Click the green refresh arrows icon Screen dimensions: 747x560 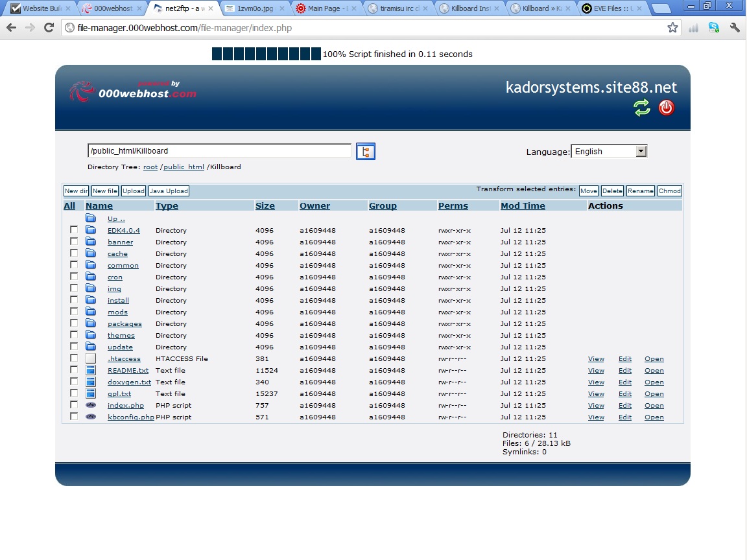click(x=642, y=108)
